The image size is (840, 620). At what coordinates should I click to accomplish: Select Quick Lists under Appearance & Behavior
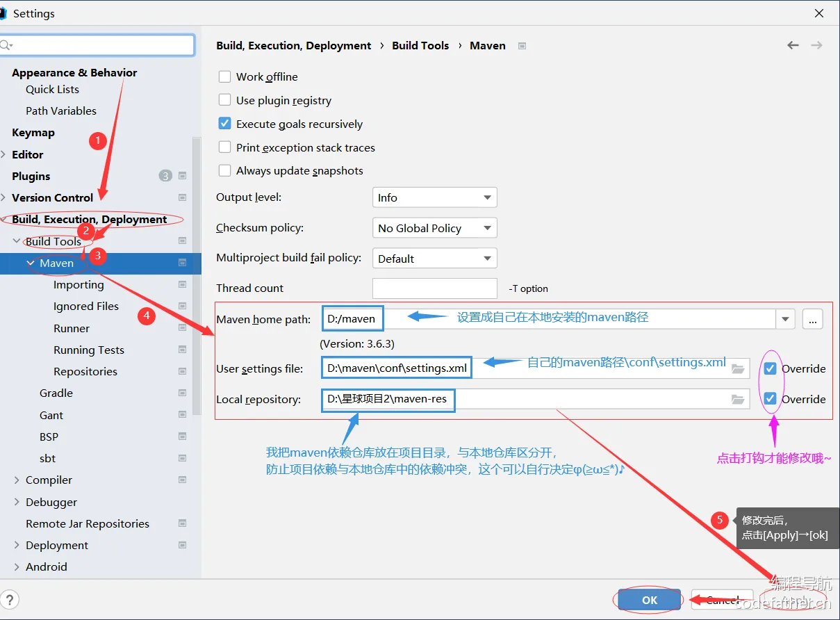click(x=53, y=89)
